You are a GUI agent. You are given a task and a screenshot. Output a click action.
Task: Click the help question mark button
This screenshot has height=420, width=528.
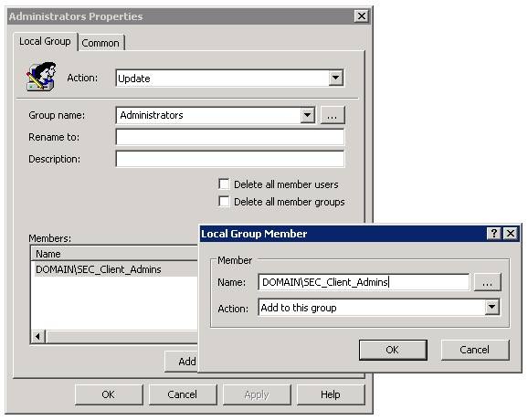(x=493, y=233)
